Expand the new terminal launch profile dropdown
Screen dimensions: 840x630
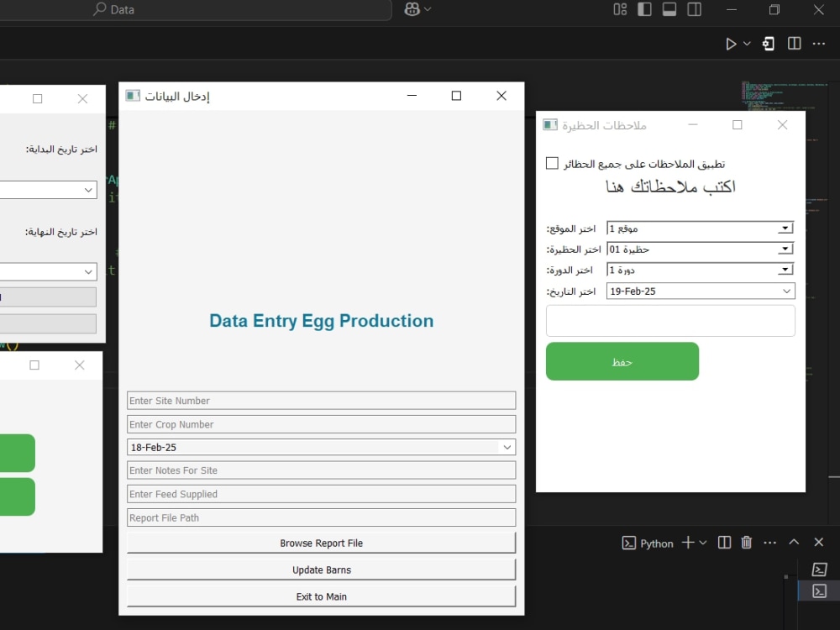[703, 543]
